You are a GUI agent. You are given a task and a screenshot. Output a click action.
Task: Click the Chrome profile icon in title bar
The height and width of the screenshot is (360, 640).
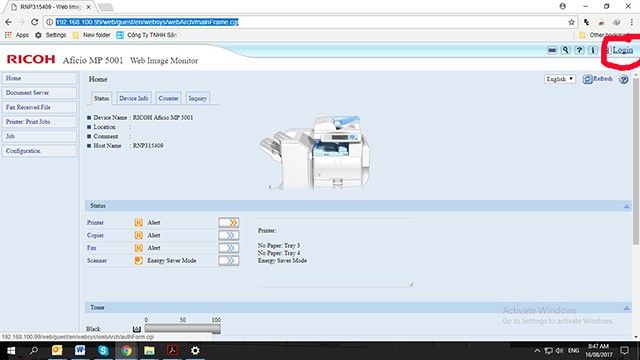pyautogui.click(x=562, y=6)
